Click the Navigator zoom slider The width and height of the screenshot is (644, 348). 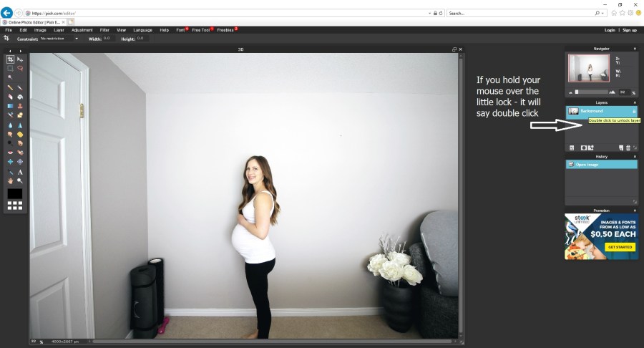click(592, 92)
